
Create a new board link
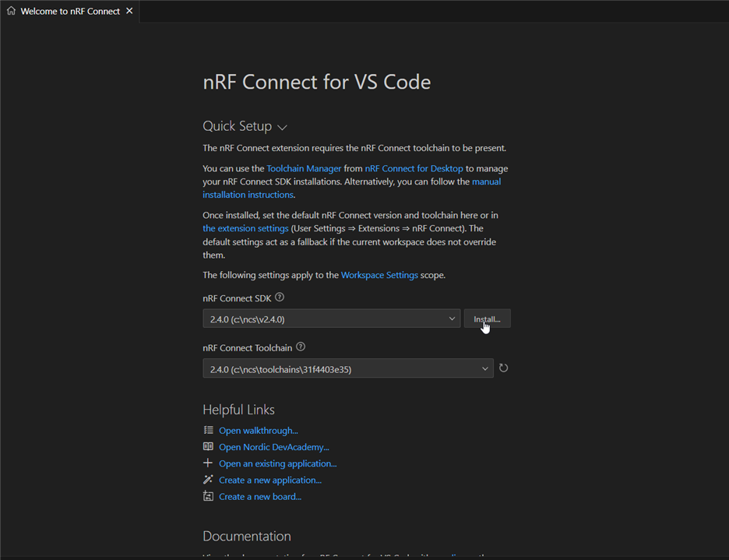(x=260, y=497)
